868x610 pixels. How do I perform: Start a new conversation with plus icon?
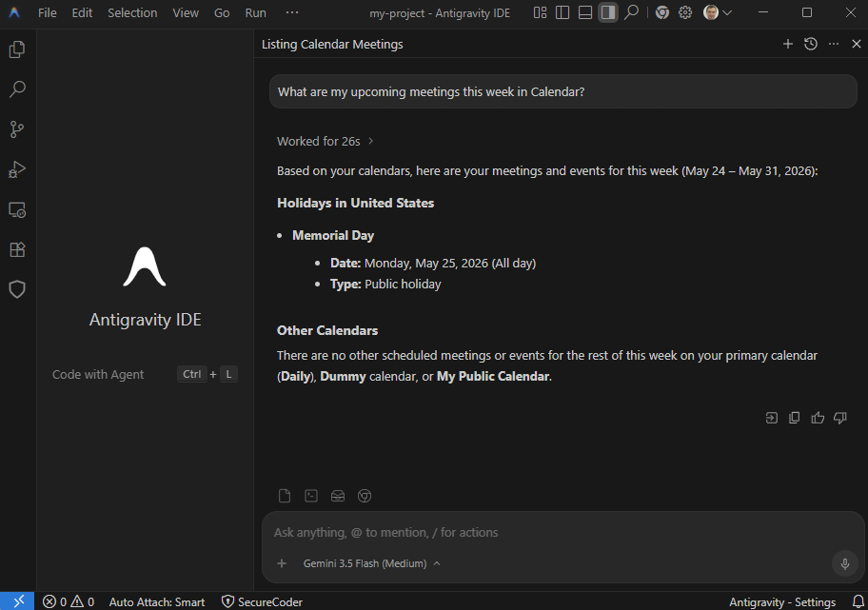pyautogui.click(x=788, y=44)
